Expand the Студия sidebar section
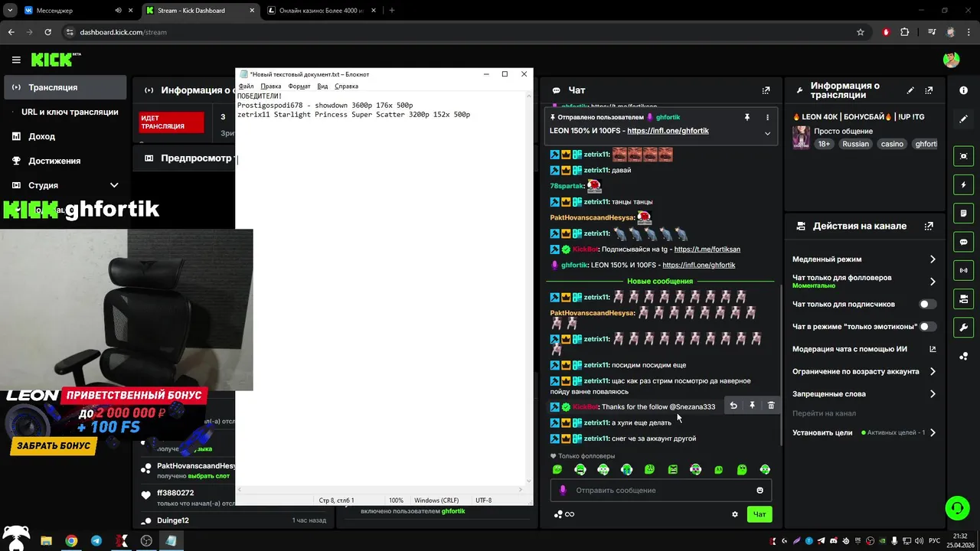 114,185
